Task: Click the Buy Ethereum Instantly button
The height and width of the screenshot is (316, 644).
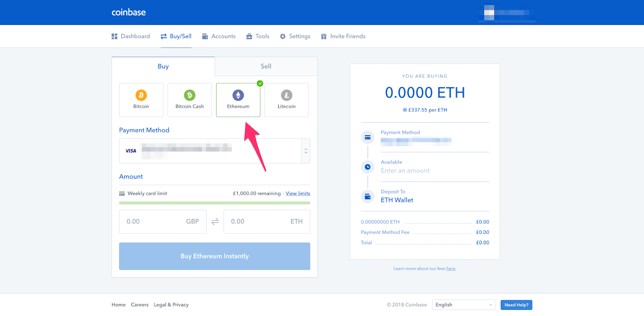Action: [x=215, y=256]
